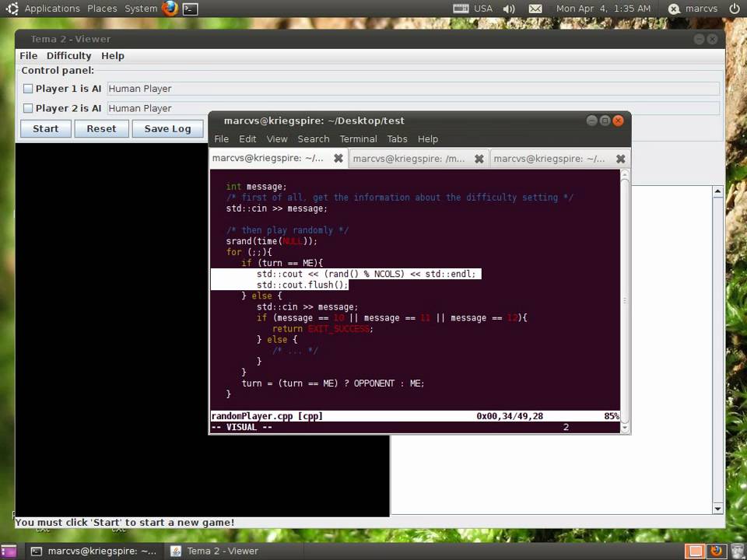Open the System menu in top panel
Image resolution: width=747 pixels, height=560 pixels.
[x=141, y=9]
